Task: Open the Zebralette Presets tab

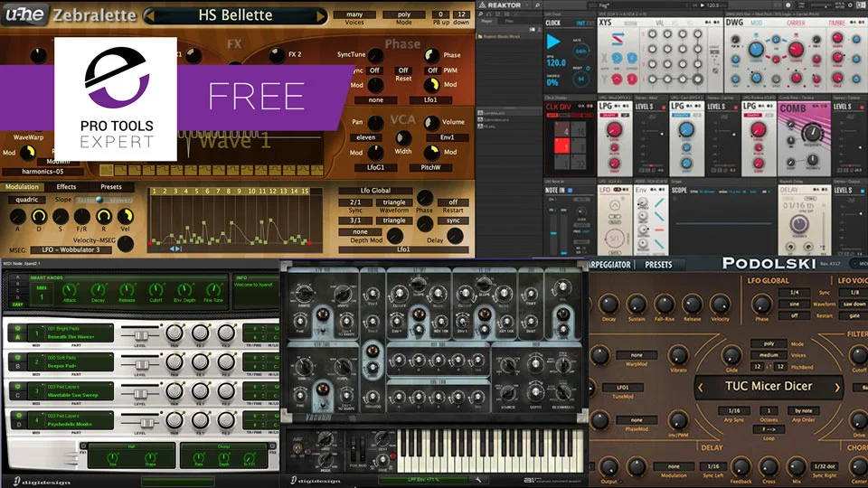Action: [x=110, y=187]
